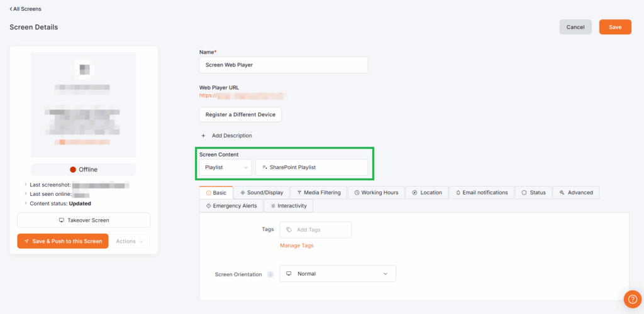Click the back arrow for All Screens
The width and height of the screenshot is (644, 314).
click(11, 9)
